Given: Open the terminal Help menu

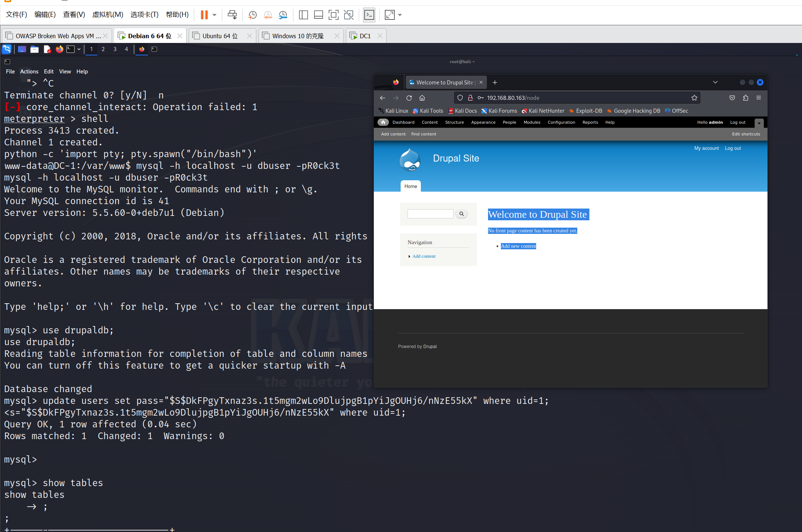Looking at the screenshot, I should (x=82, y=71).
